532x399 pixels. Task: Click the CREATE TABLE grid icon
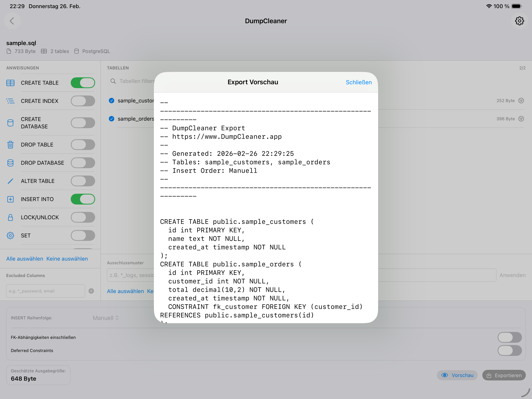click(x=10, y=83)
